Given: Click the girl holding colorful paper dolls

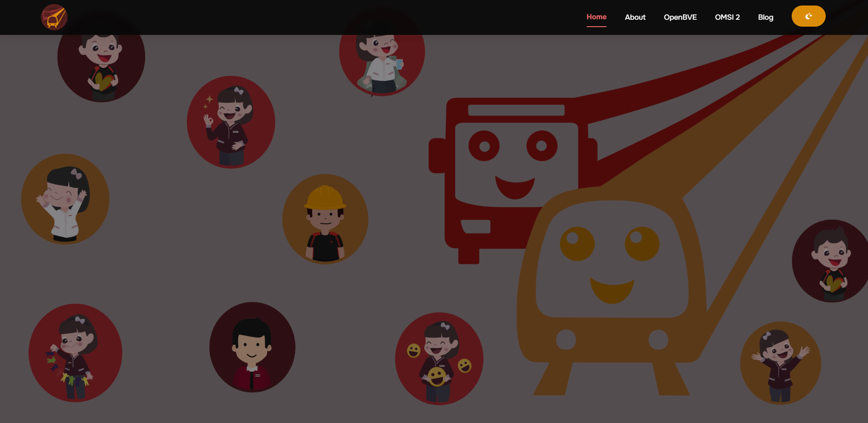Looking at the screenshot, I should [x=75, y=353].
